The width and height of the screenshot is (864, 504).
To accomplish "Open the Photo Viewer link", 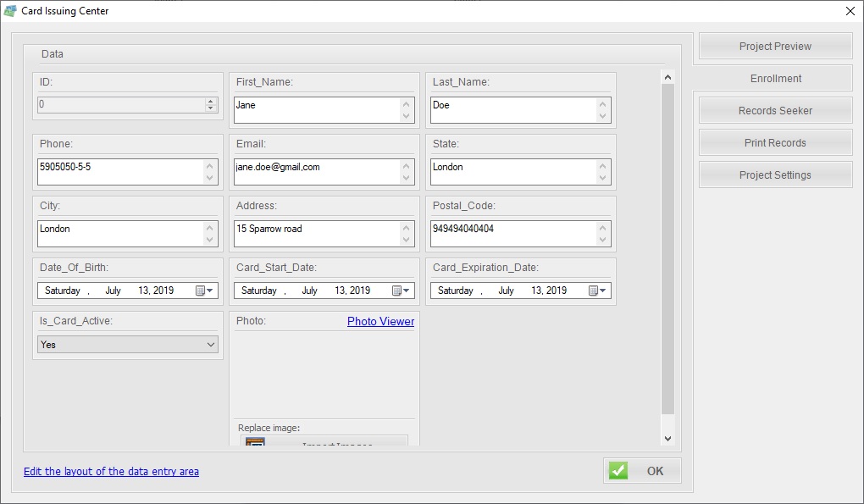I will [x=379, y=321].
